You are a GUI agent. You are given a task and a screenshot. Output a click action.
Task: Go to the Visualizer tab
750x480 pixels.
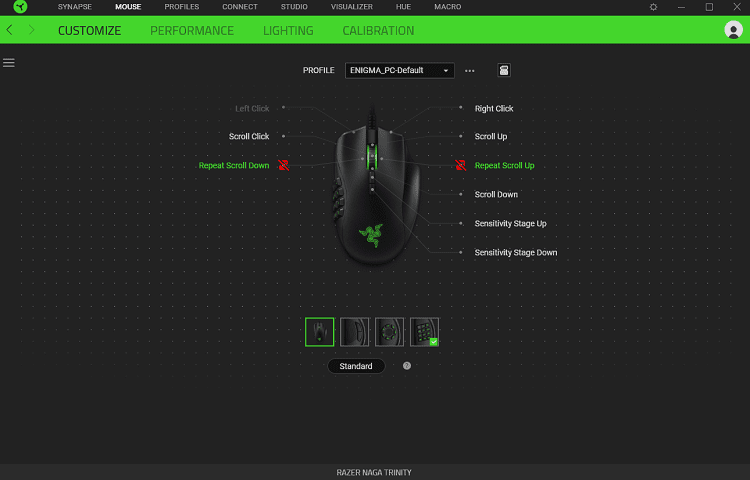coord(352,7)
